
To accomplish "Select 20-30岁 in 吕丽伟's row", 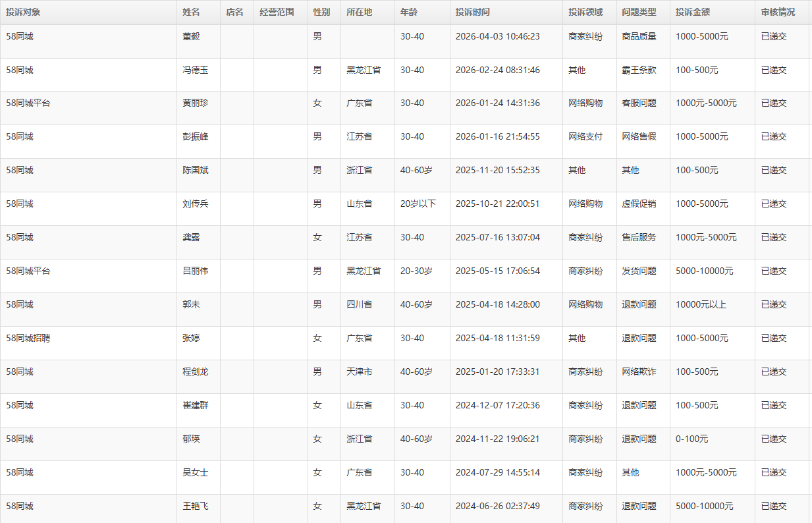I will pos(416,271).
